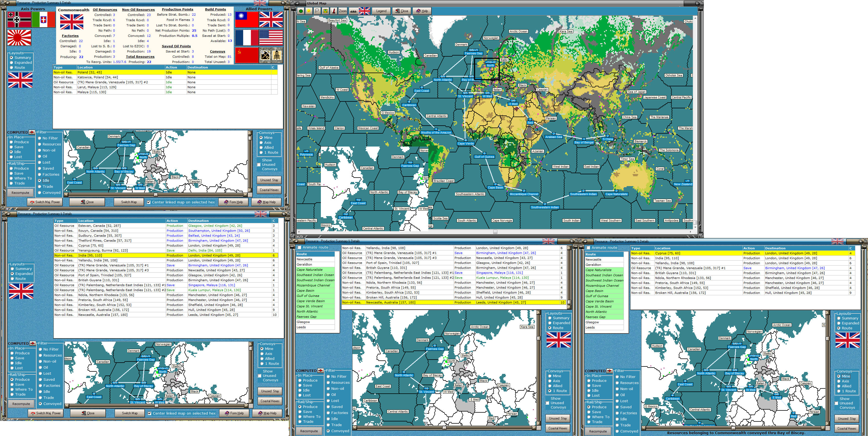868x436 pixels.
Task: Click the yellow unit counter icon
Action: (x=325, y=11)
